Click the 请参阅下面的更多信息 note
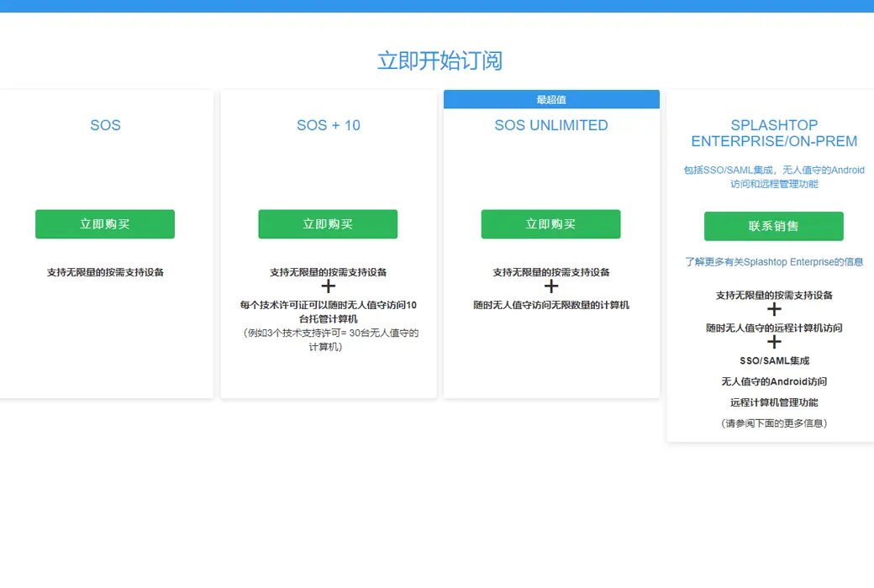The image size is (874, 588). click(774, 423)
